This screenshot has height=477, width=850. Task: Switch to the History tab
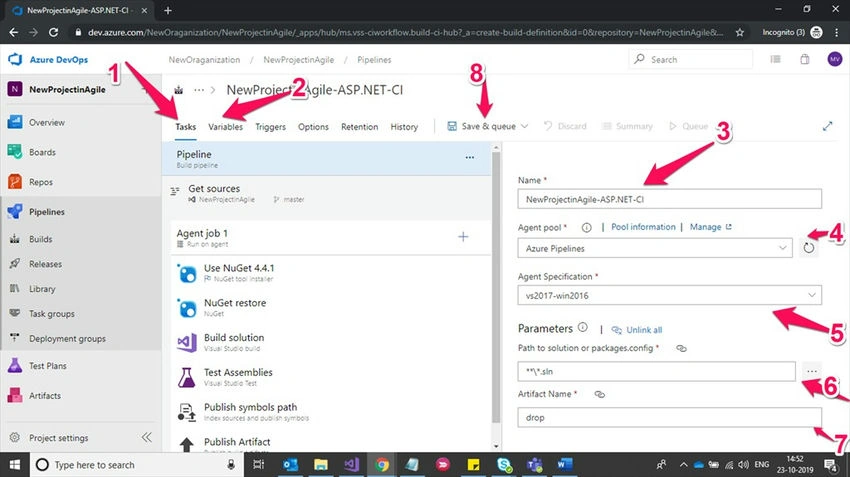(x=404, y=127)
